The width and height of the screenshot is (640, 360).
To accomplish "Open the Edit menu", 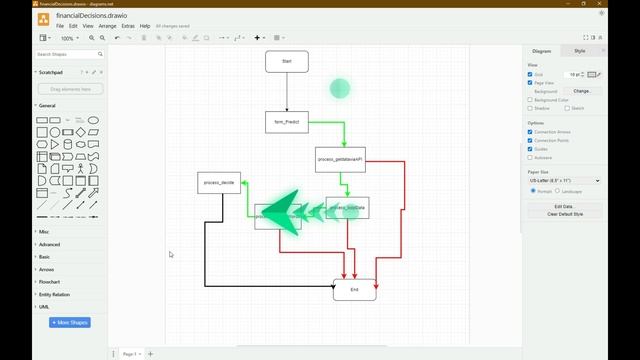I will pyautogui.click(x=73, y=26).
